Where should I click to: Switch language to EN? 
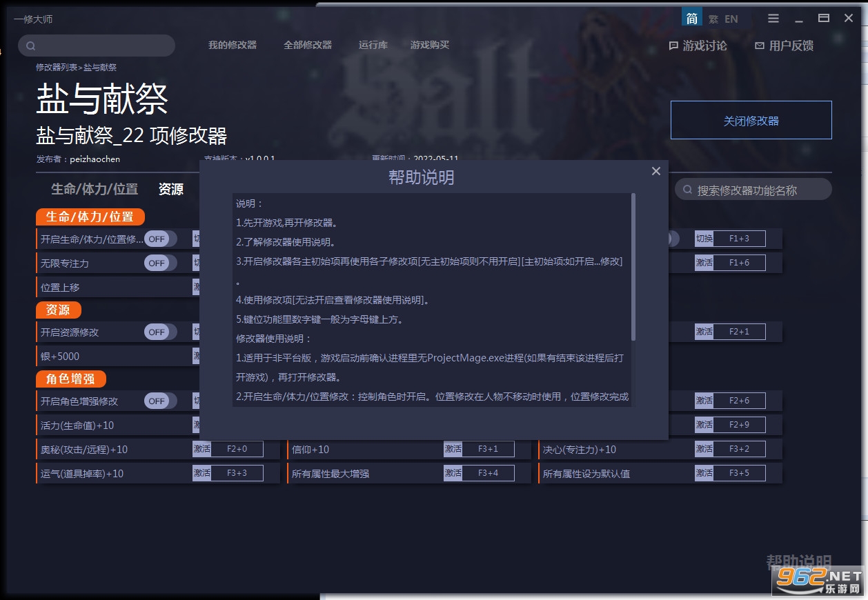point(731,19)
